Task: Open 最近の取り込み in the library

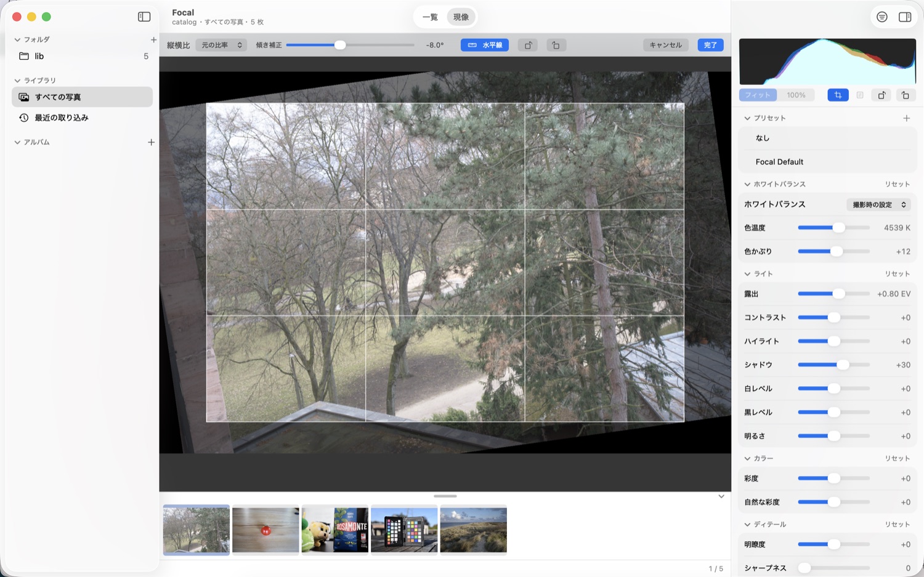Action: click(x=83, y=118)
